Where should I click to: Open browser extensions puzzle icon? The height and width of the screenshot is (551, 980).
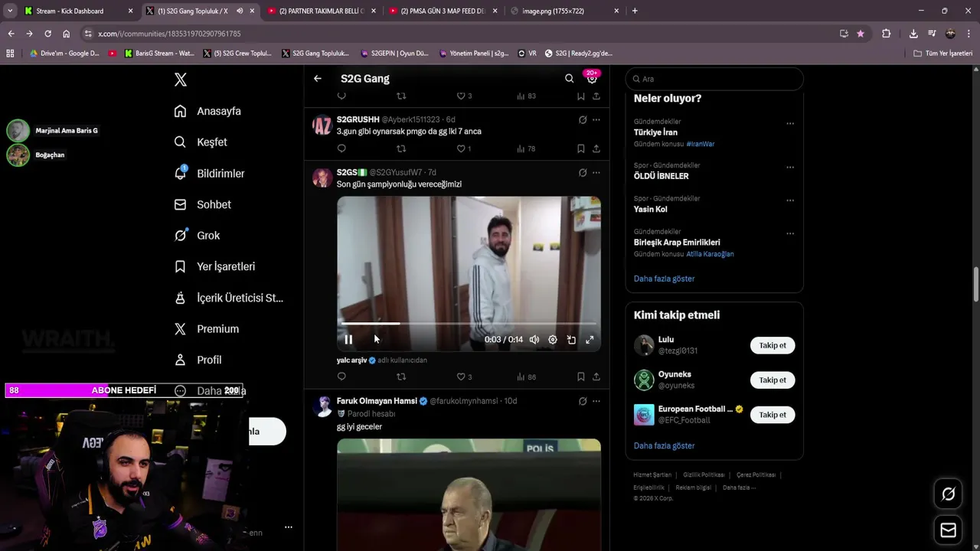(887, 34)
